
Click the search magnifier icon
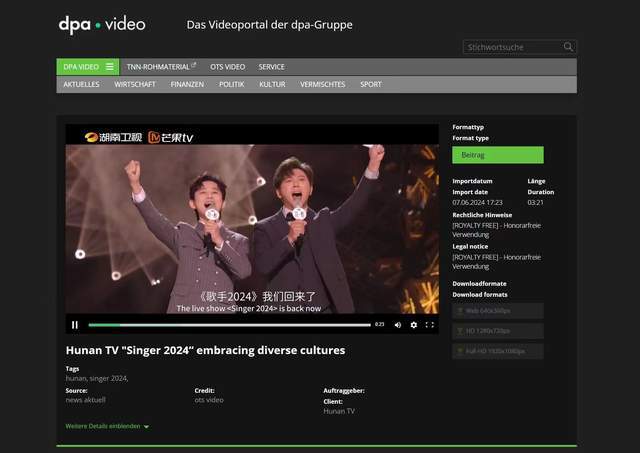568,47
